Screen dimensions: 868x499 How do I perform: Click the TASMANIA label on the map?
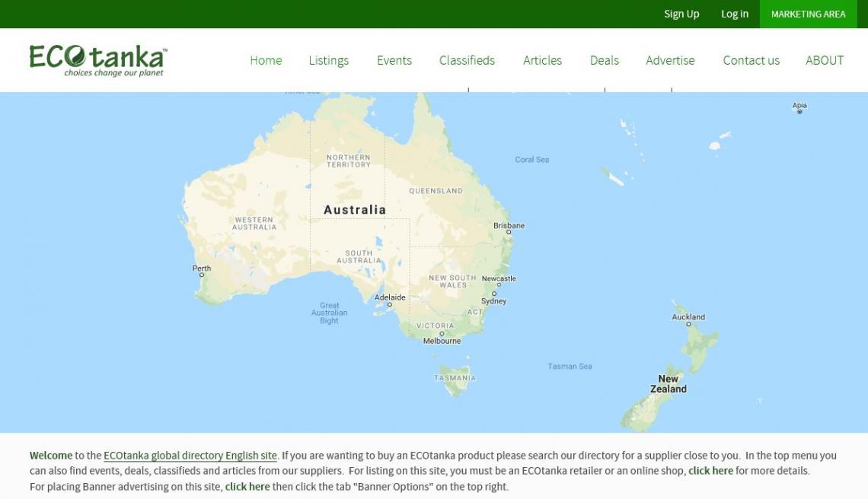(455, 378)
